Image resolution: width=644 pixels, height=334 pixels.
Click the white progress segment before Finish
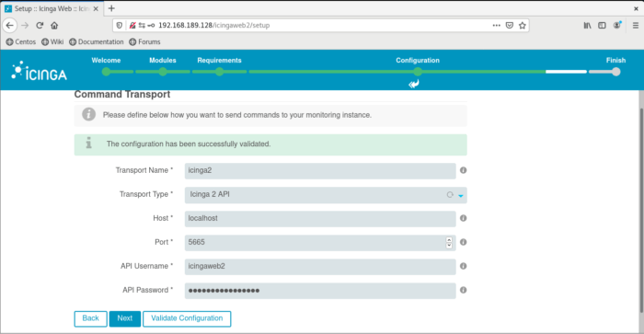tap(566, 72)
